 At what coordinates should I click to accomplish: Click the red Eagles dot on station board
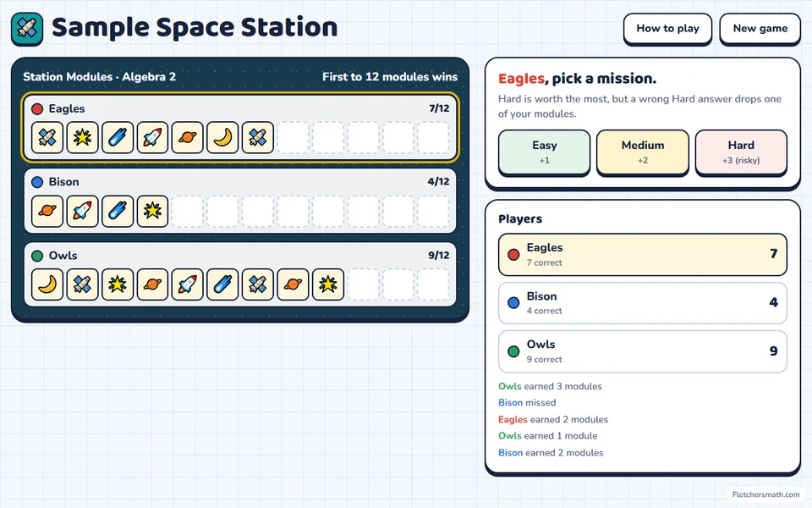[37, 109]
